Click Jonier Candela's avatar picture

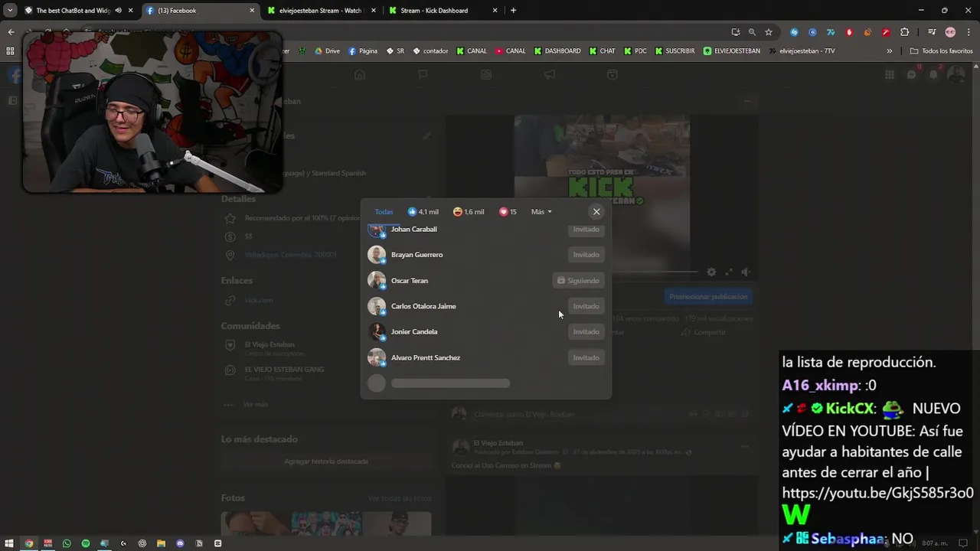[x=377, y=332]
